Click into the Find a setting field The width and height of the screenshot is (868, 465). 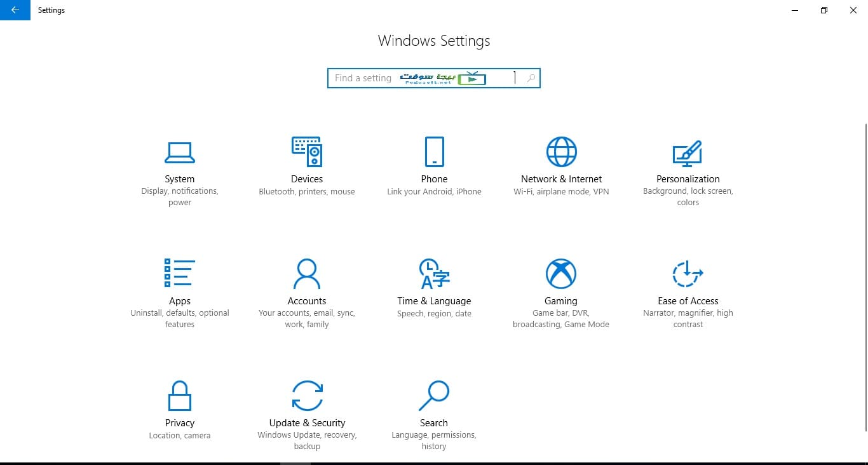click(433, 78)
